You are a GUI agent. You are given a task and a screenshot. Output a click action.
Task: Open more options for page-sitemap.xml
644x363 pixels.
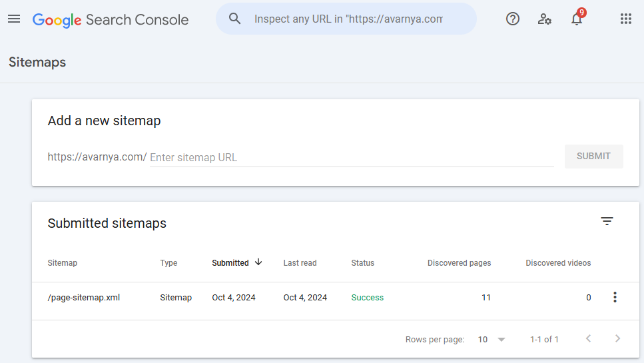615,298
